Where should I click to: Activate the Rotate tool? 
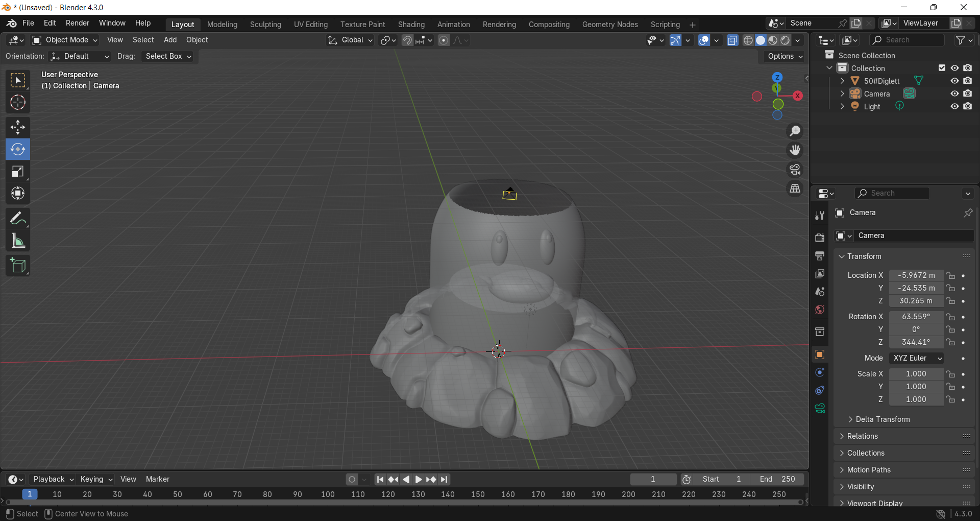(18, 149)
